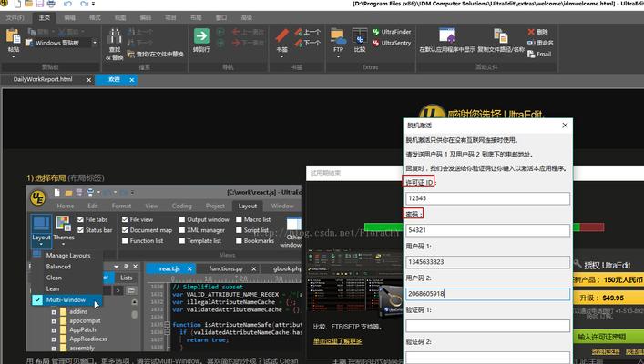The width and height of the screenshot is (644, 364).
Task: Click the Paste (粘贴) clipboard icon
Action: pos(13,36)
